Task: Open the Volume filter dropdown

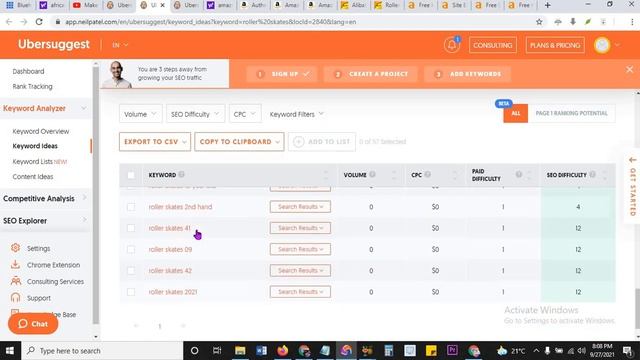Action: pyautogui.click(x=140, y=114)
